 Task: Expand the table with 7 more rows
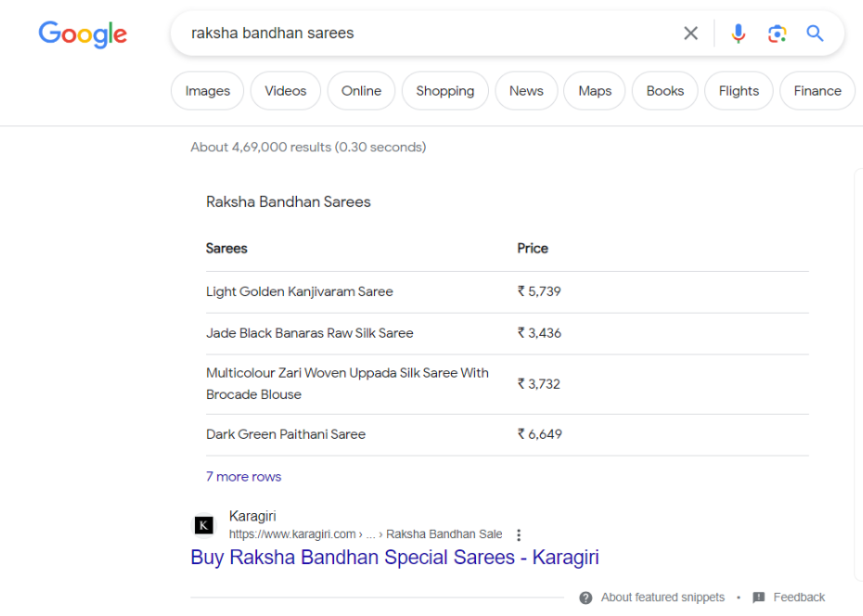click(x=244, y=477)
